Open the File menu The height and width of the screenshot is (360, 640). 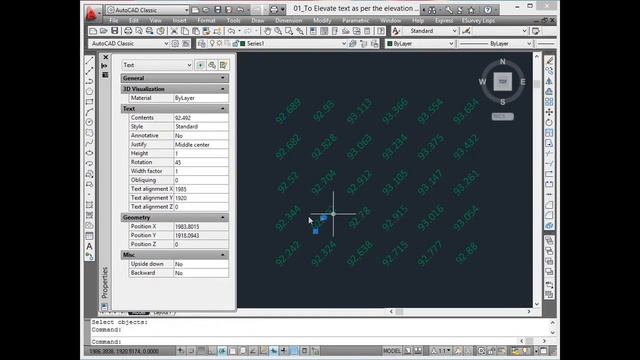point(113,20)
